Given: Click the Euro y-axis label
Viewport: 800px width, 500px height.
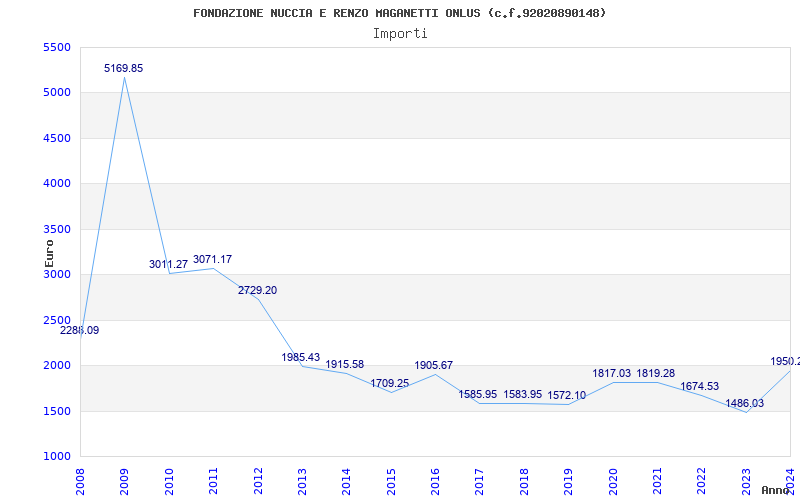Looking at the screenshot, I should tap(49, 253).
